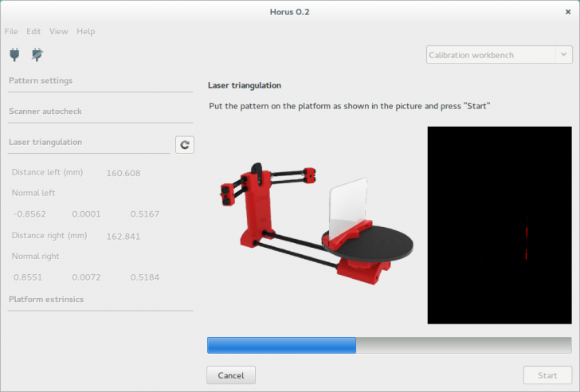Image resolution: width=580 pixels, height=392 pixels.
Task: Click Normal right value 0.8551
Action: [x=28, y=277]
